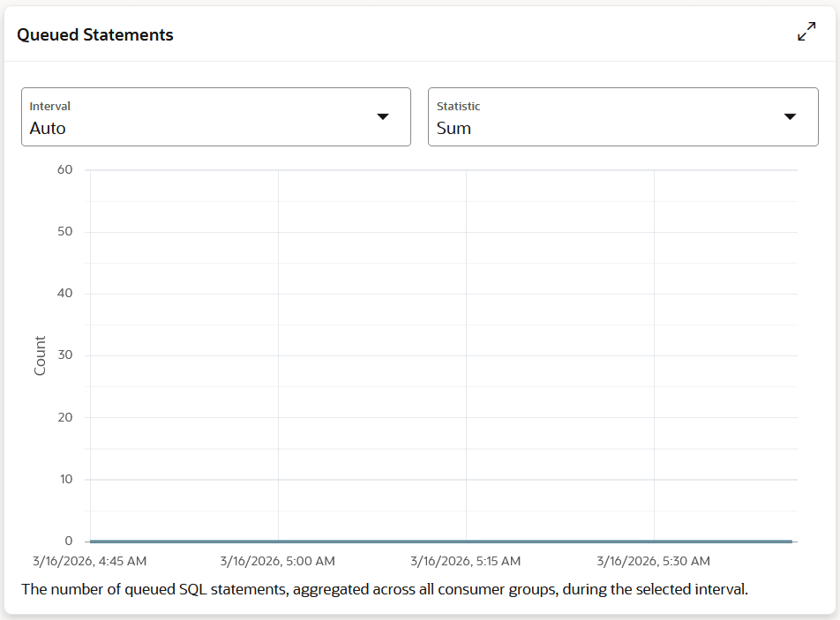Viewport: 840px width, 620px height.
Task: Click the Queued Statements panel title
Action: point(95,34)
